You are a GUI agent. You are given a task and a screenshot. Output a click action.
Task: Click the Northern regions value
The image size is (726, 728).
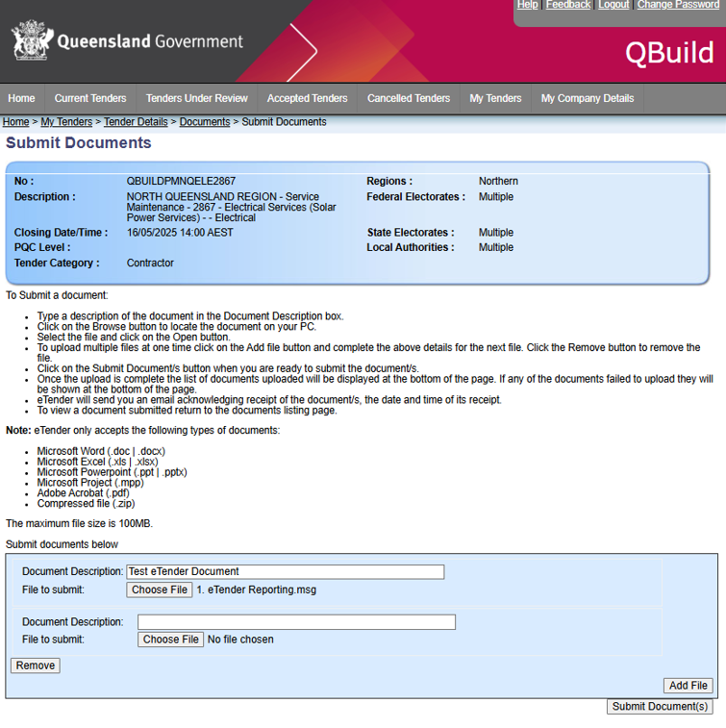[x=498, y=181]
